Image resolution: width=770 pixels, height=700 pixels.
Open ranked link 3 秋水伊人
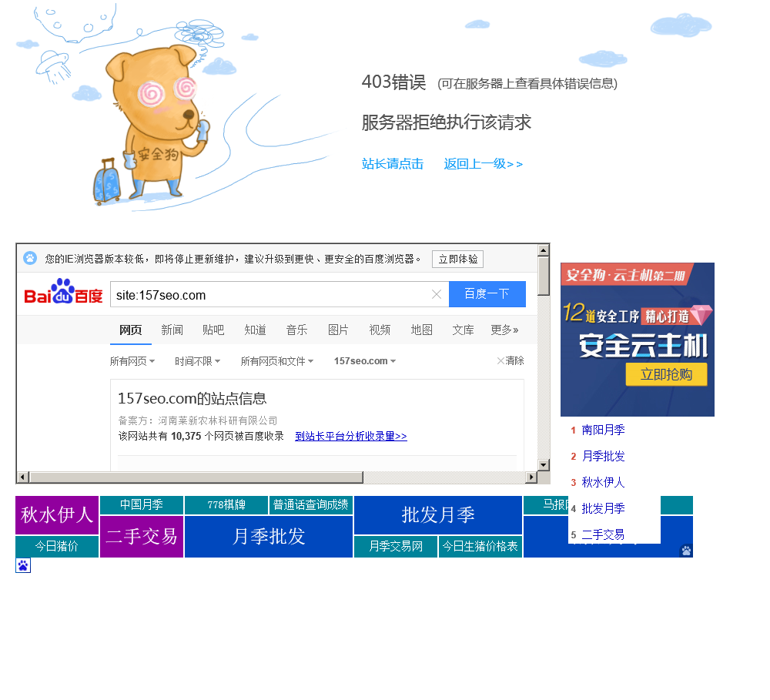(603, 482)
